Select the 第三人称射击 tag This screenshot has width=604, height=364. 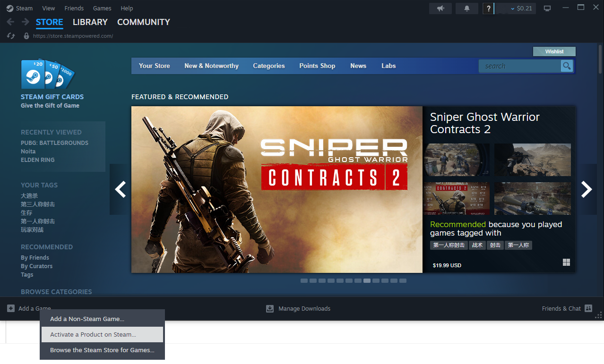[38, 204]
